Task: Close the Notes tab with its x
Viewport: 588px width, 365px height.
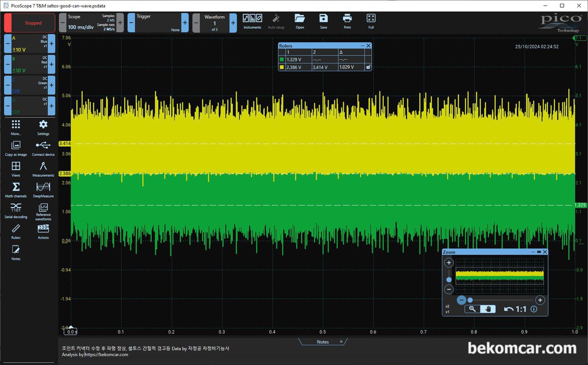Action: tap(341, 342)
